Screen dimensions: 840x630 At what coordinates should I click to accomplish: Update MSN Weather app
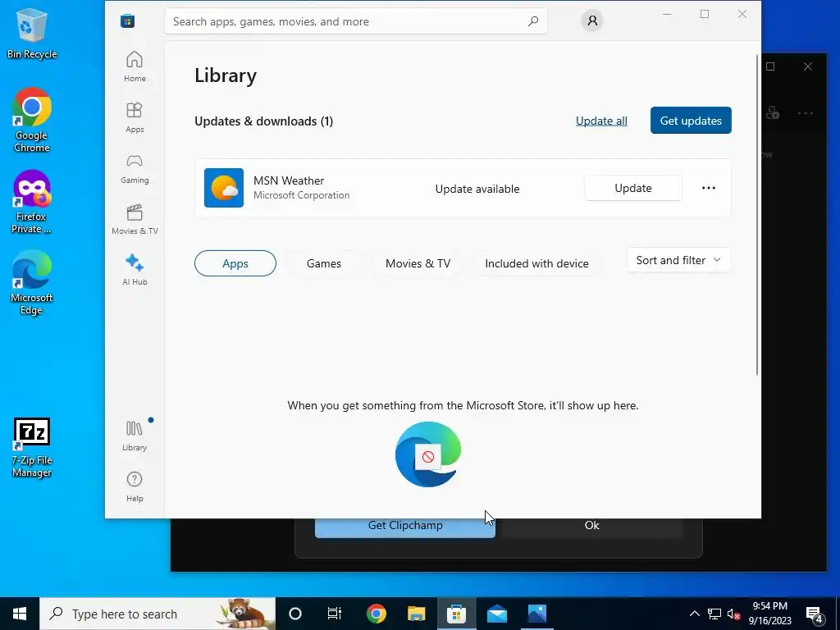(633, 188)
